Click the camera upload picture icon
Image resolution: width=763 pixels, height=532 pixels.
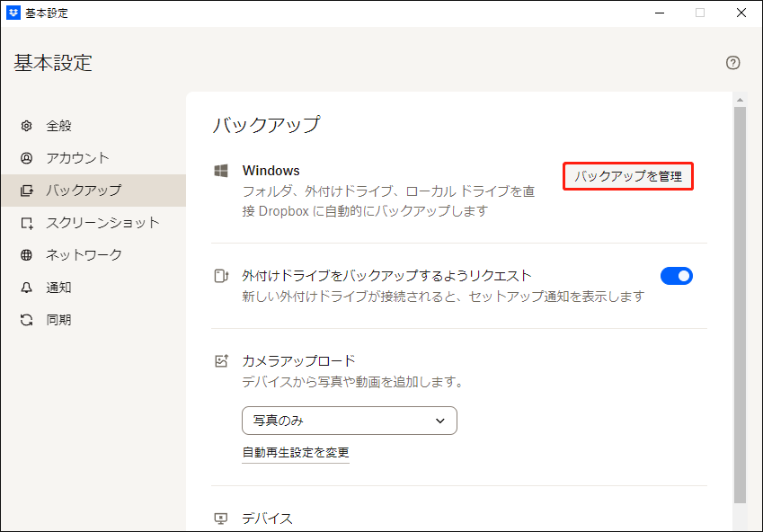pos(221,361)
